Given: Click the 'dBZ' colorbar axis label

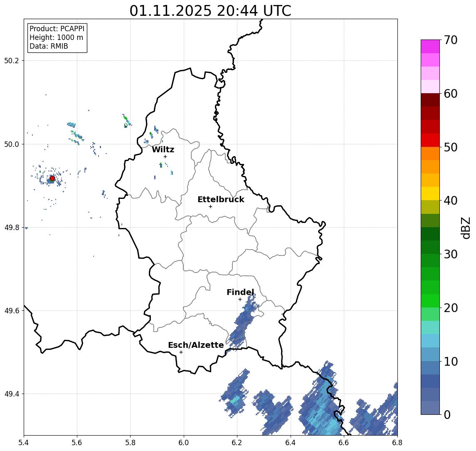Looking at the screenshot, I should pyautogui.click(x=466, y=228).
